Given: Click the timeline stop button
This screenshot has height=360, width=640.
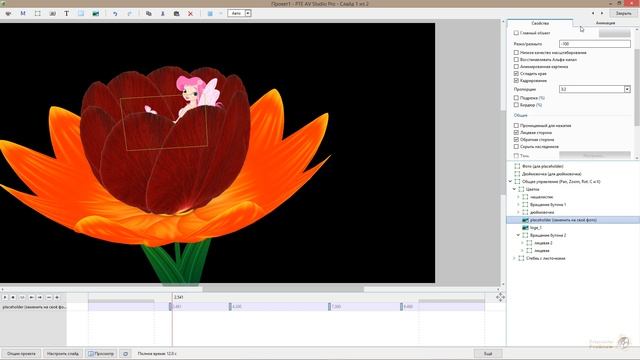Looking at the screenshot, I should [x=13, y=298].
